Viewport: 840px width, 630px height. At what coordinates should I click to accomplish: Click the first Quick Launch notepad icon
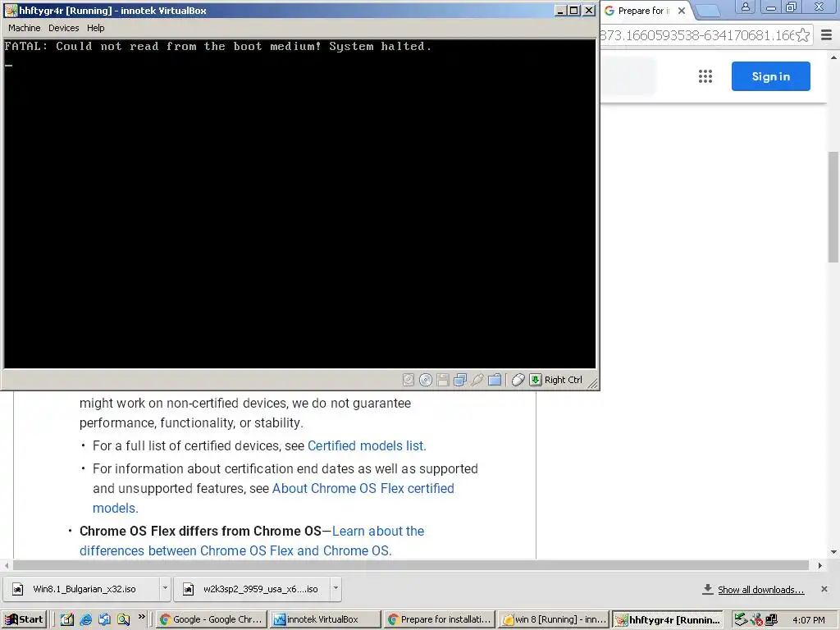coord(67,619)
